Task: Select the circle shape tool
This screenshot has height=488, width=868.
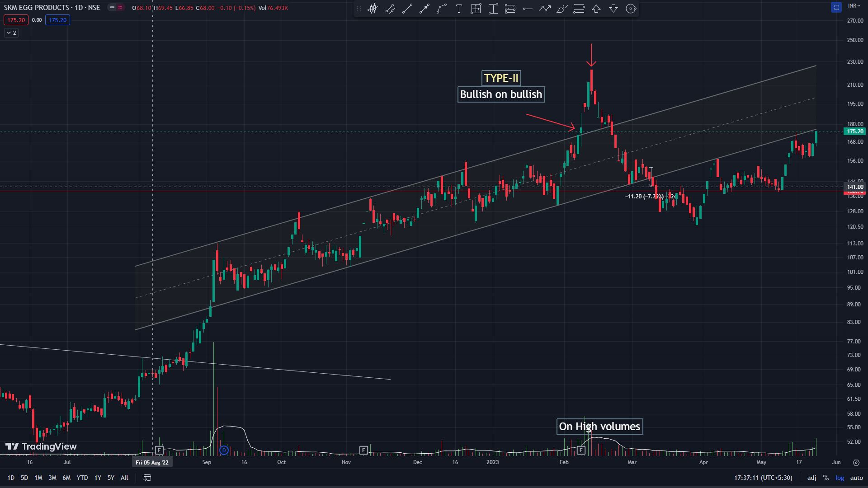Action: (631, 9)
